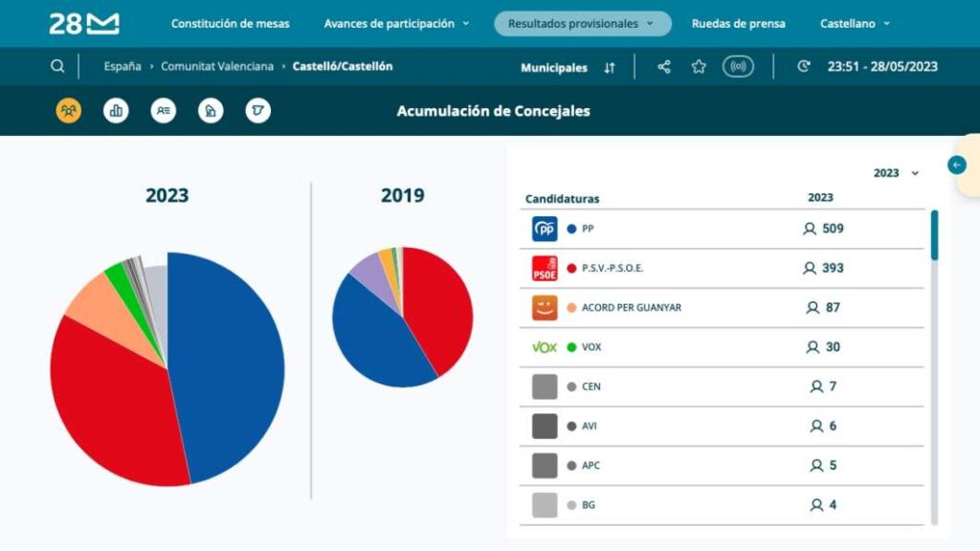Open Resultados provisionales dropdown
The image size is (980, 551).
click(x=582, y=23)
